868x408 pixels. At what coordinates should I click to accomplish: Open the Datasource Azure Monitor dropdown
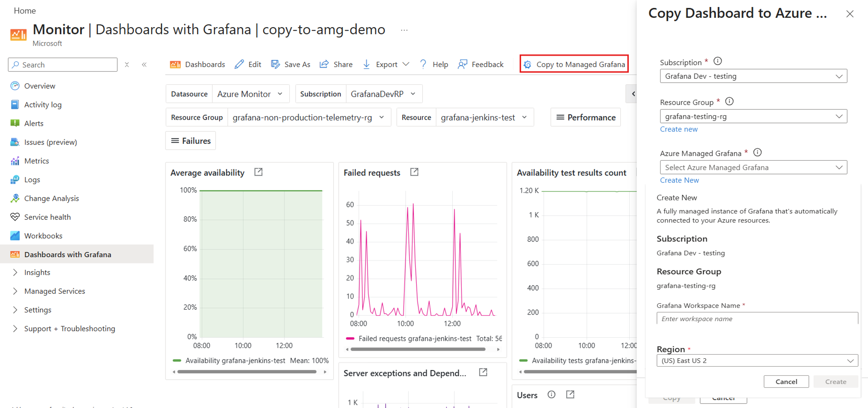click(x=250, y=94)
